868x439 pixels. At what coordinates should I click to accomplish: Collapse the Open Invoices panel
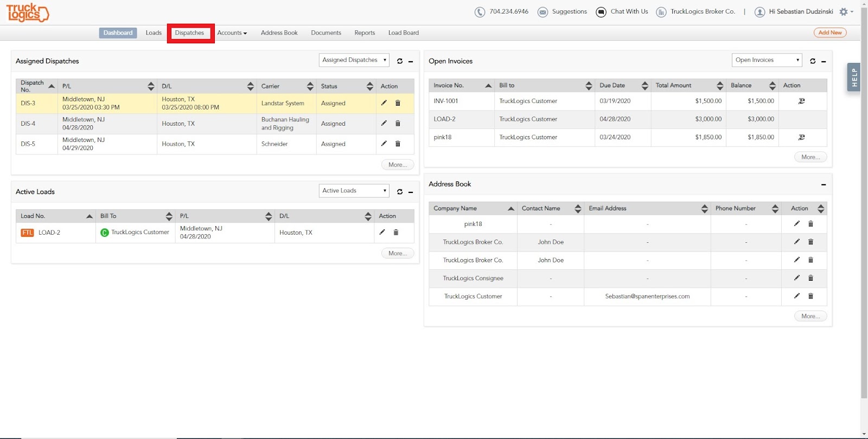[824, 62]
